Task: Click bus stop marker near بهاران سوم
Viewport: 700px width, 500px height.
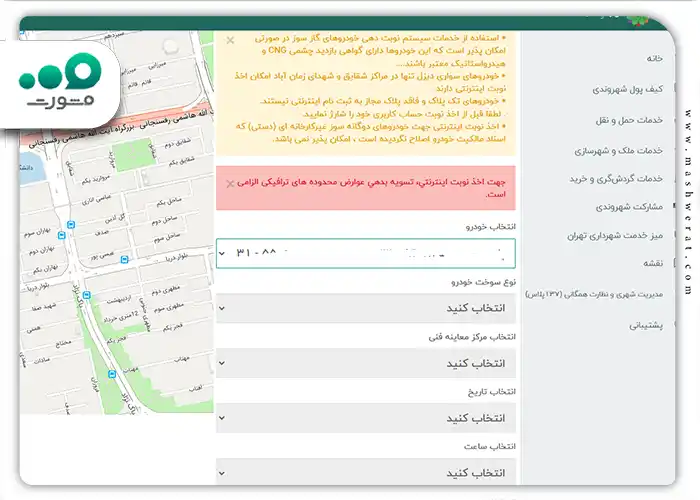Action: click(x=62, y=235)
